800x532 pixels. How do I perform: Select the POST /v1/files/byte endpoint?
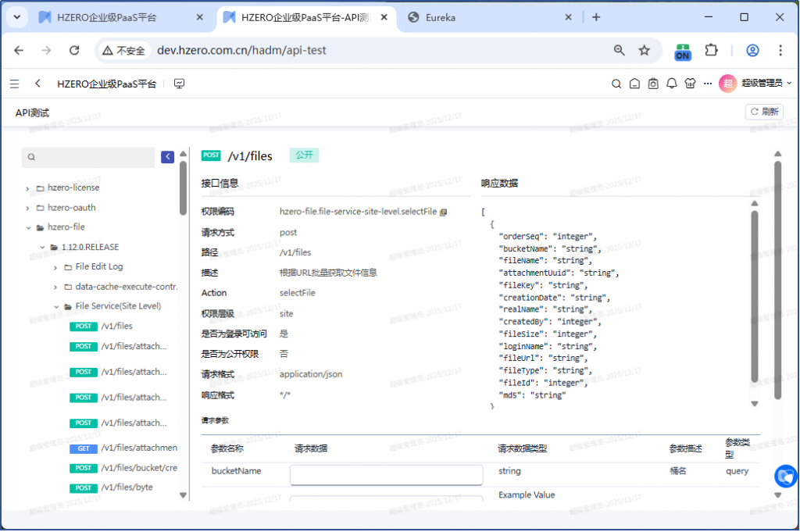pyautogui.click(x=125, y=487)
